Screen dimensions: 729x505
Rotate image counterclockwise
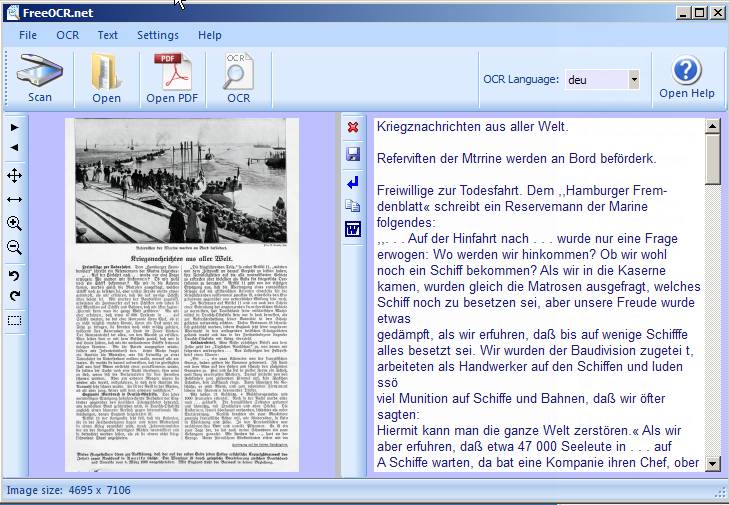coord(14,275)
